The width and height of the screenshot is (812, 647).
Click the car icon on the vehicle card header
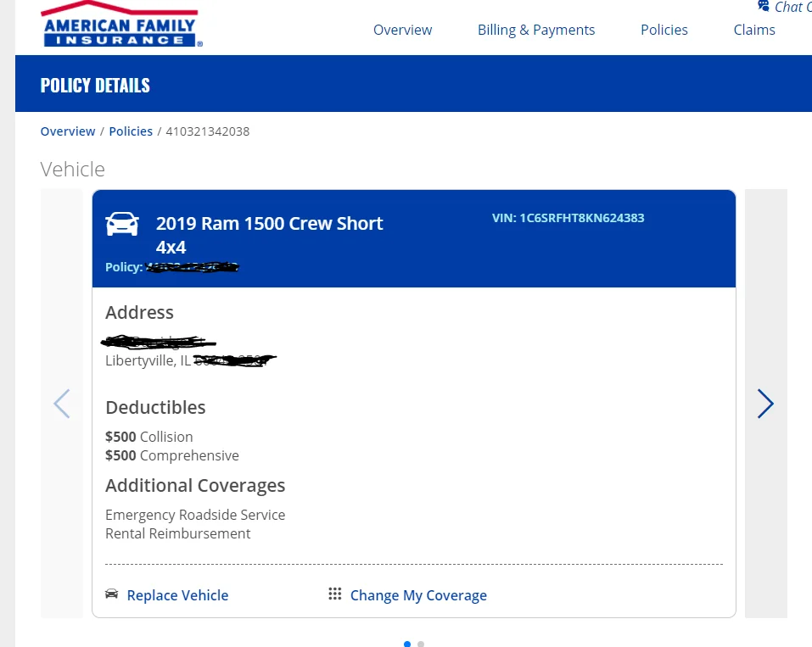tap(122, 222)
